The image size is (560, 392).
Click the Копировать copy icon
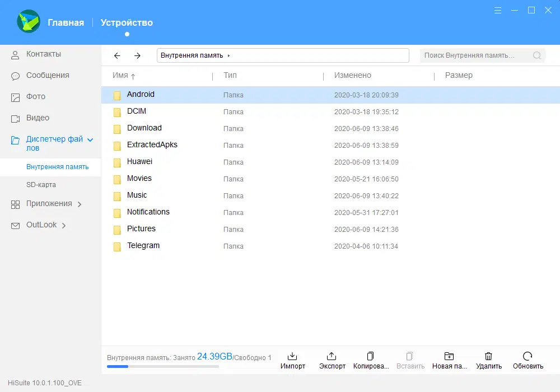(x=370, y=356)
